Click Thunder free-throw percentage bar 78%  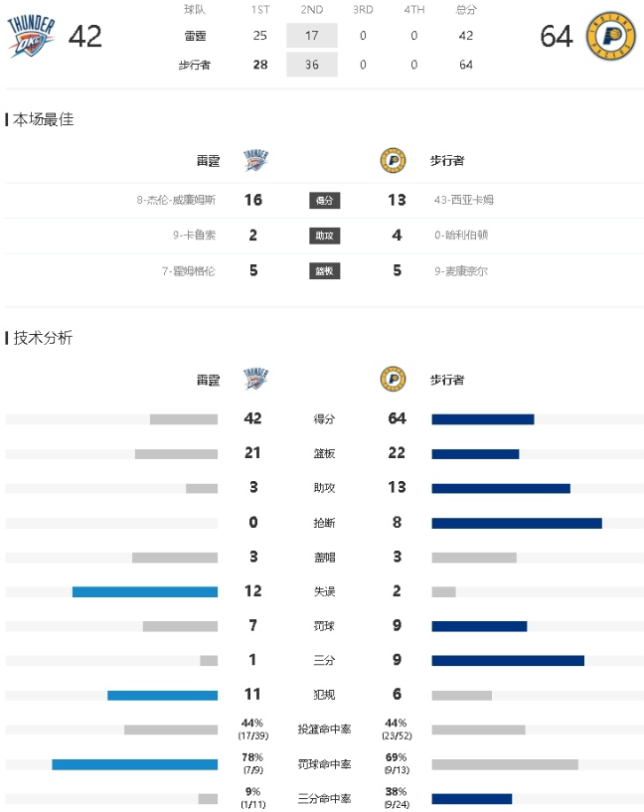[x=134, y=764]
